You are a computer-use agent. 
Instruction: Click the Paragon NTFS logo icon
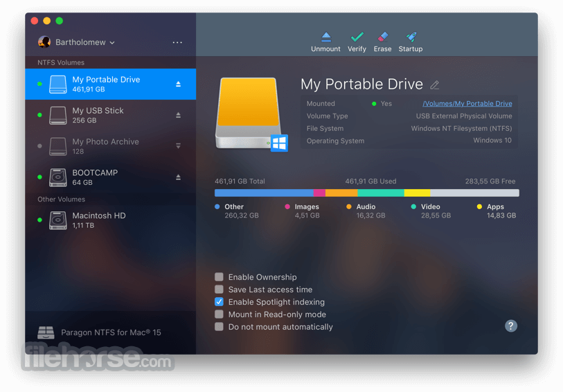(x=46, y=332)
